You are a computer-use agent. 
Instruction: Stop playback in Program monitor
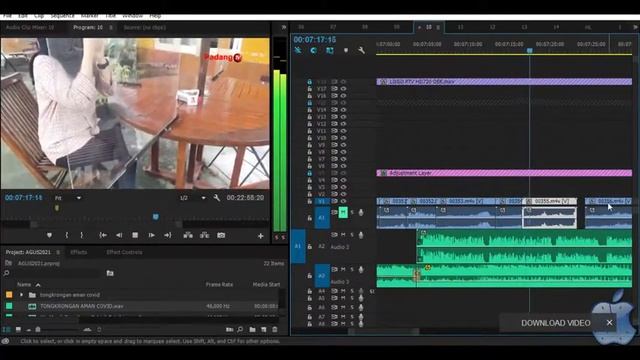[135, 235]
